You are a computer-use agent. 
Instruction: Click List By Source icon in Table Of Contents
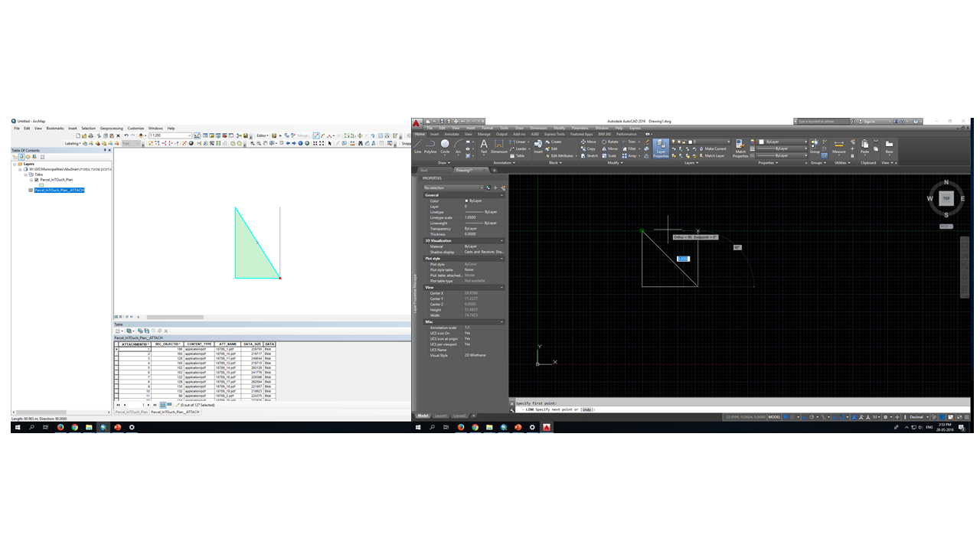pyautogui.click(x=21, y=157)
